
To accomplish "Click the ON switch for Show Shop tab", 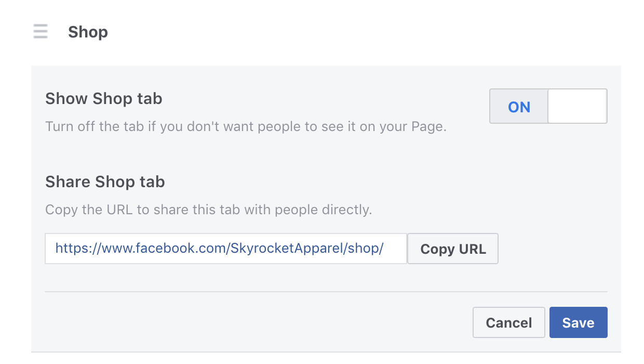I will click(519, 106).
